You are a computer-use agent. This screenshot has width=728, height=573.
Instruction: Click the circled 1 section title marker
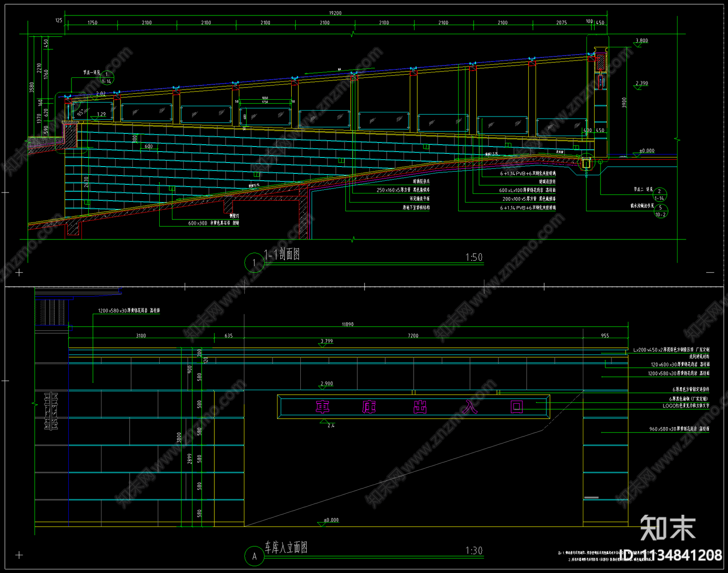pyautogui.click(x=254, y=263)
